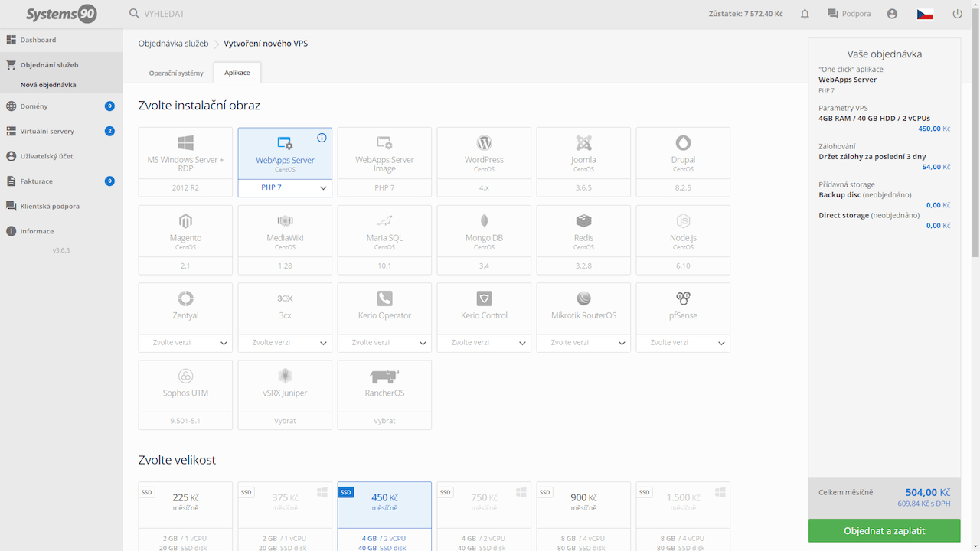Viewport: 980px width, 551px height.
Task: Choose the 1.500 Kč Windows plan
Action: tap(683, 517)
